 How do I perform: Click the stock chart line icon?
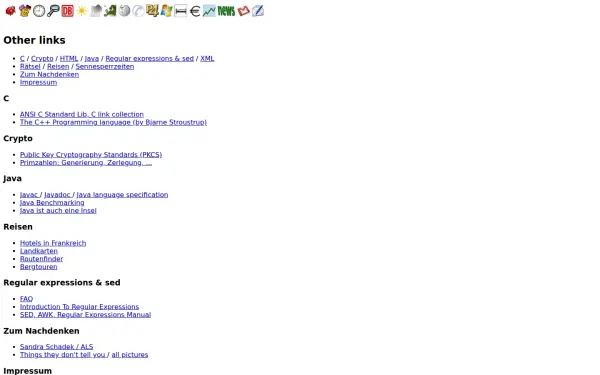tap(209, 11)
